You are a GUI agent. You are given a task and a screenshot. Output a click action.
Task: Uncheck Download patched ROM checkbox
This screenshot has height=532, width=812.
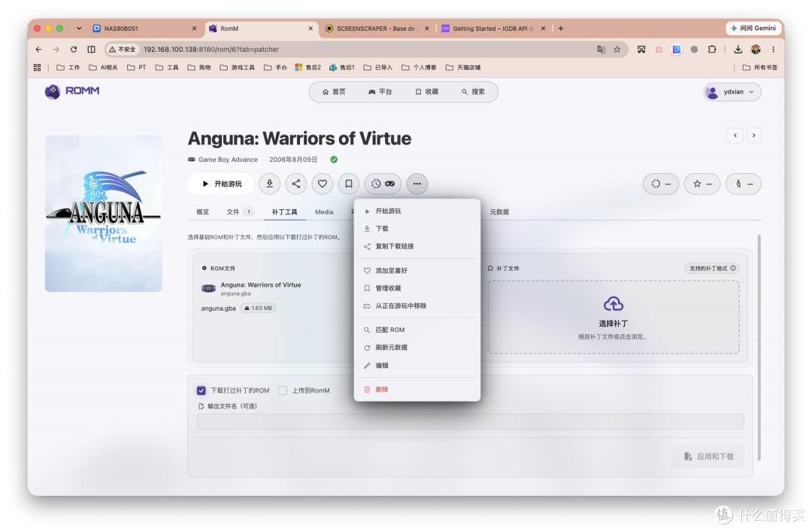click(201, 391)
